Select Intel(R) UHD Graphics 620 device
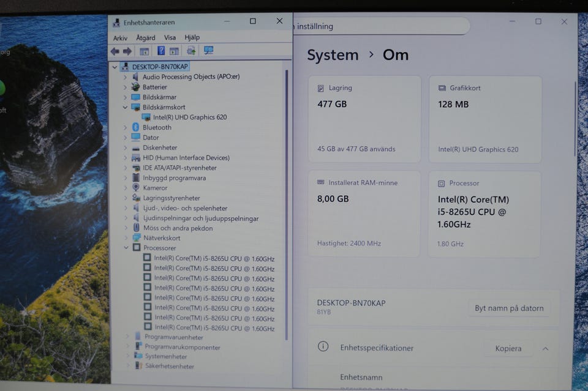The height and width of the screenshot is (391, 588). [190, 117]
